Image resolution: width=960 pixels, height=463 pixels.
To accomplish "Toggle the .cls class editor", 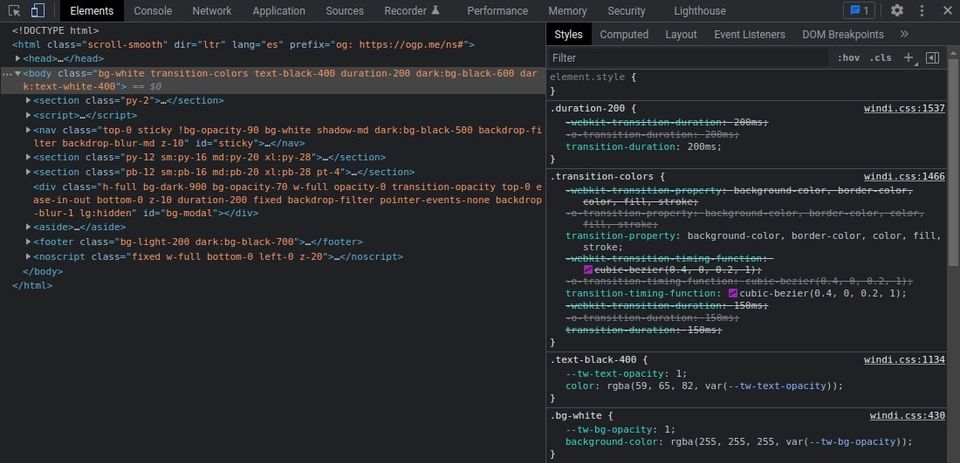I will pos(880,58).
